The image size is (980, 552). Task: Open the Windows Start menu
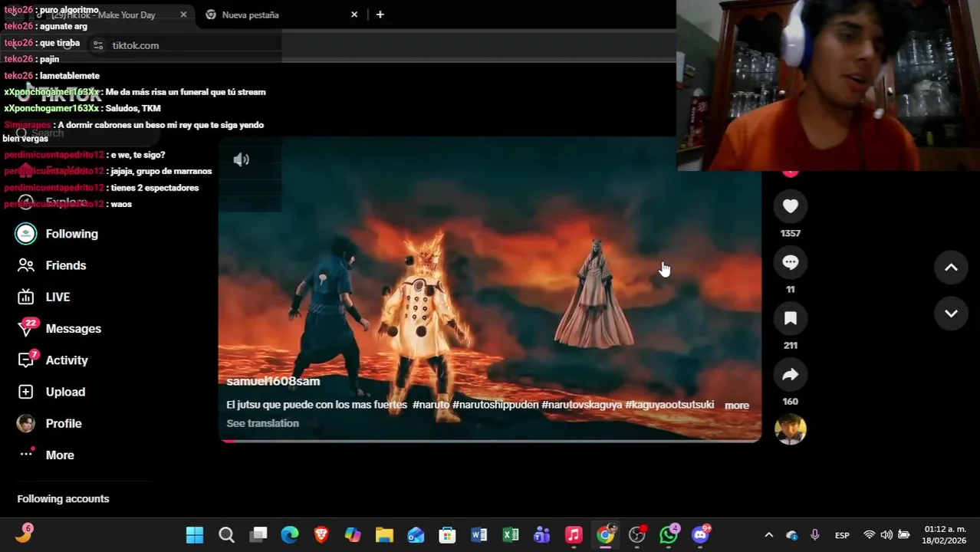(195, 535)
